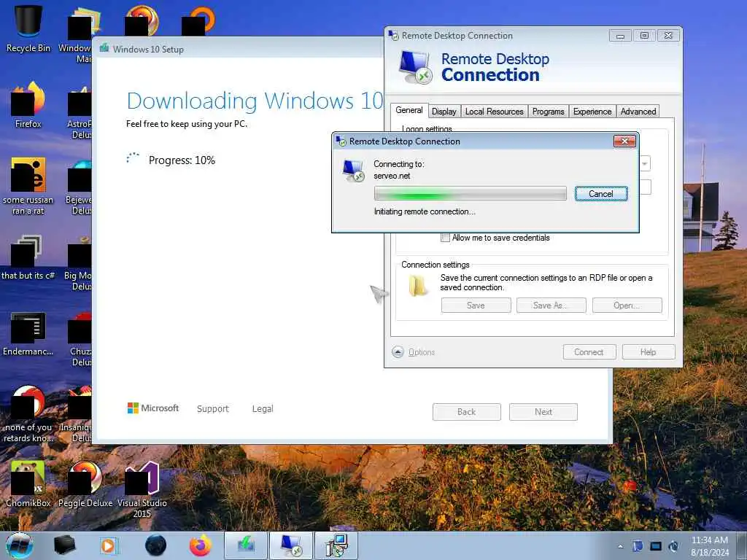Click the network computers taskbar button
This screenshot has height=560, width=747.
pyautogui.click(x=336, y=545)
